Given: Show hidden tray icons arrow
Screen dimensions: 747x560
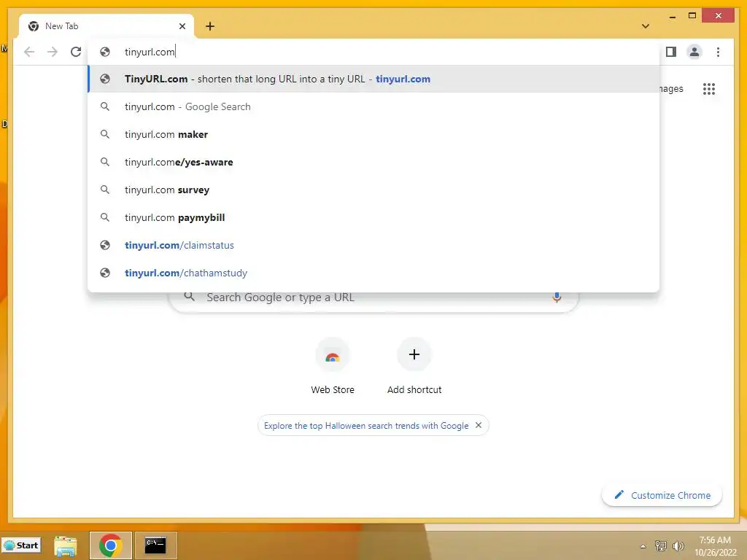Looking at the screenshot, I should [x=643, y=546].
